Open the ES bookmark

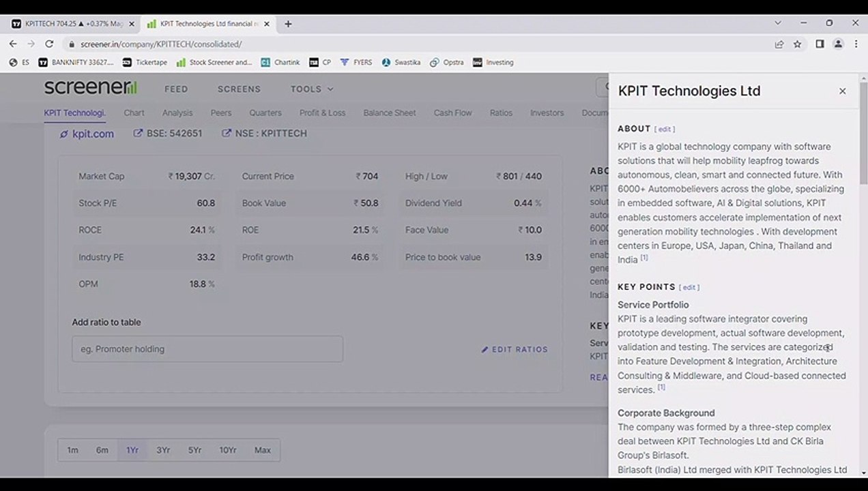coord(20,62)
